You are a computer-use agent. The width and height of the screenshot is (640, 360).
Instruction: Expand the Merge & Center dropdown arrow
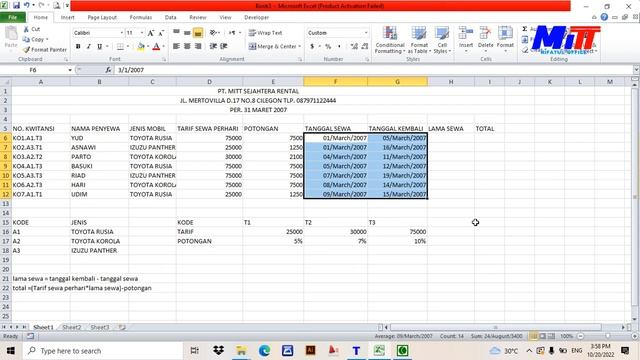pos(300,47)
